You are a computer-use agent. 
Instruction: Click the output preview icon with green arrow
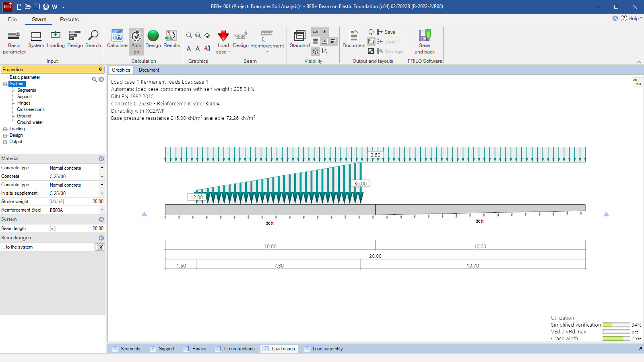tap(371, 41)
